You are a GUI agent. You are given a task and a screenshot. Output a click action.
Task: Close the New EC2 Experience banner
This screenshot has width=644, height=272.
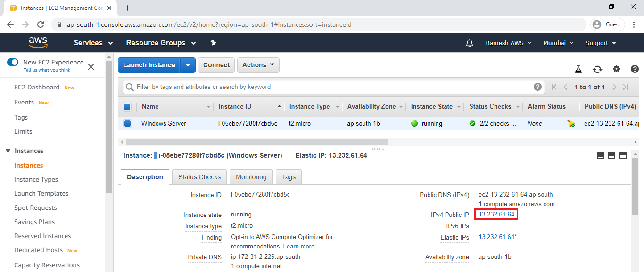[91, 67]
